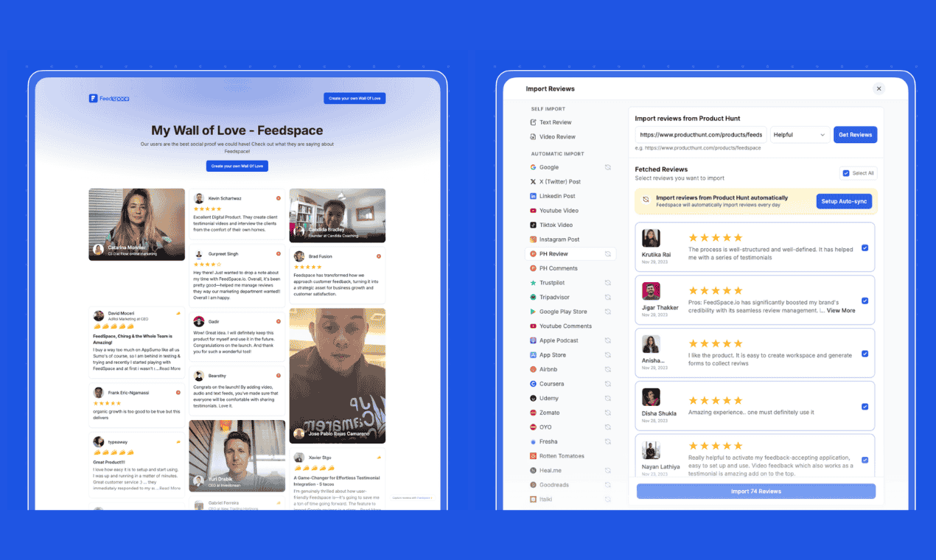Click the Instagram Post icon
This screenshot has width=936, height=560.
pyautogui.click(x=533, y=239)
